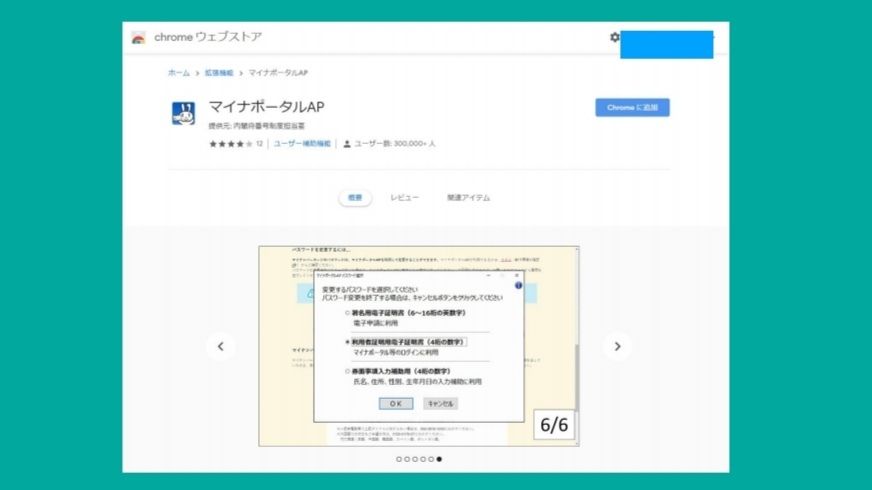Screen dimensions: 872x490
Task: Select 券面事項入力補助用 radio option
Action: [348, 371]
